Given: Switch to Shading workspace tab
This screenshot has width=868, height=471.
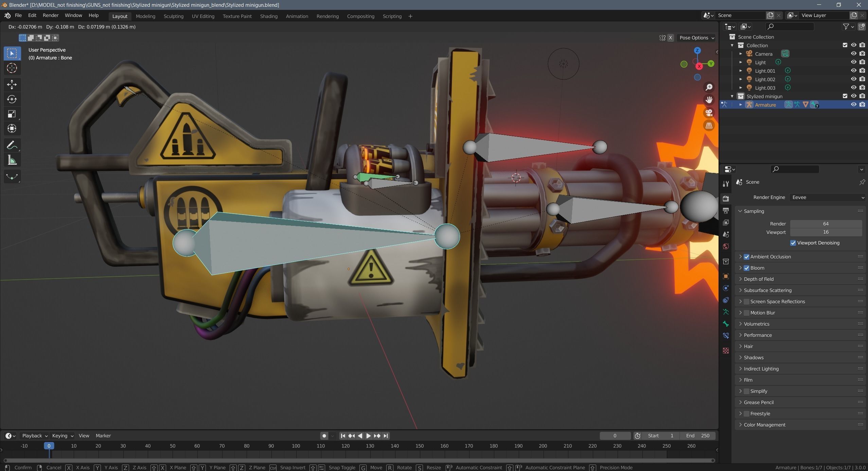Looking at the screenshot, I should (269, 16).
